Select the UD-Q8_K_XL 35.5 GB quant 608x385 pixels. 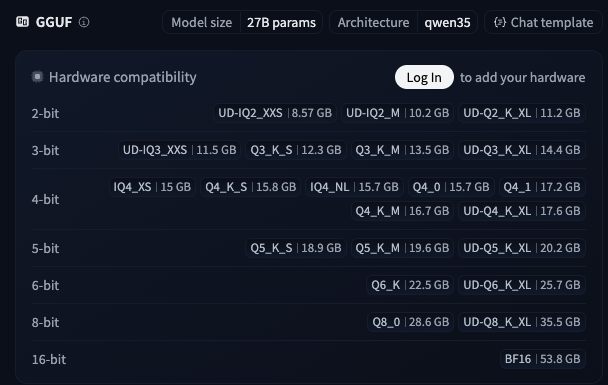(522, 322)
